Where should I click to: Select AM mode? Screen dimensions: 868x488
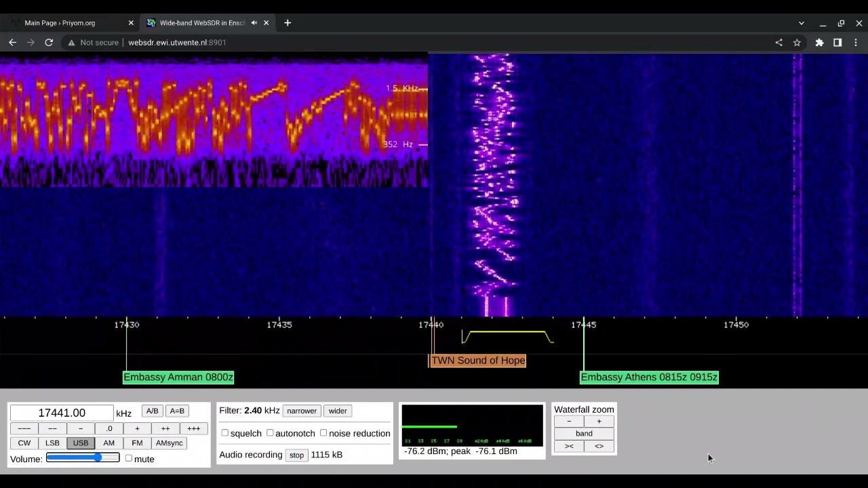click(108, 443)
